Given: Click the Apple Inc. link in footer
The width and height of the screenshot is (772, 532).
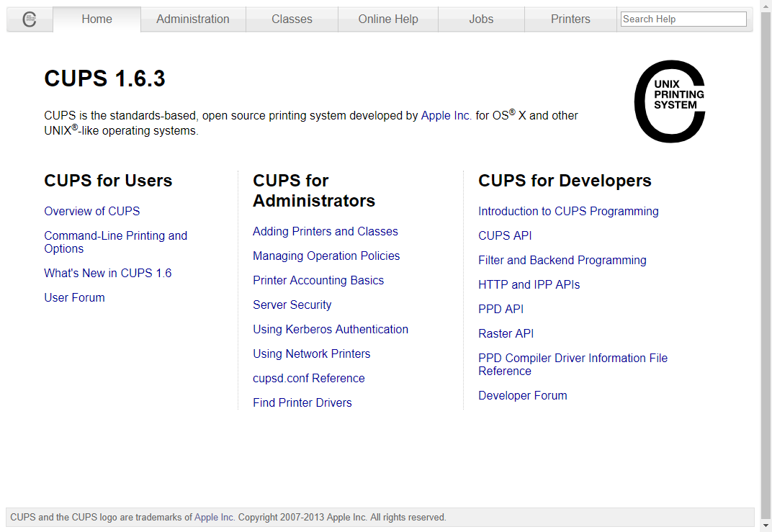Looking at the screenshot, I should pos(214,517).
